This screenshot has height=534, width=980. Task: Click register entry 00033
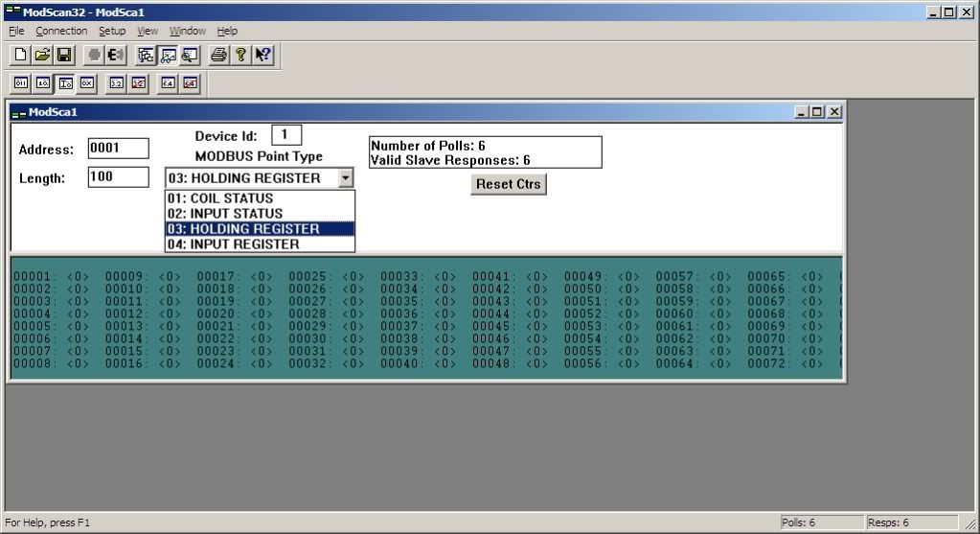coord(418,276)
